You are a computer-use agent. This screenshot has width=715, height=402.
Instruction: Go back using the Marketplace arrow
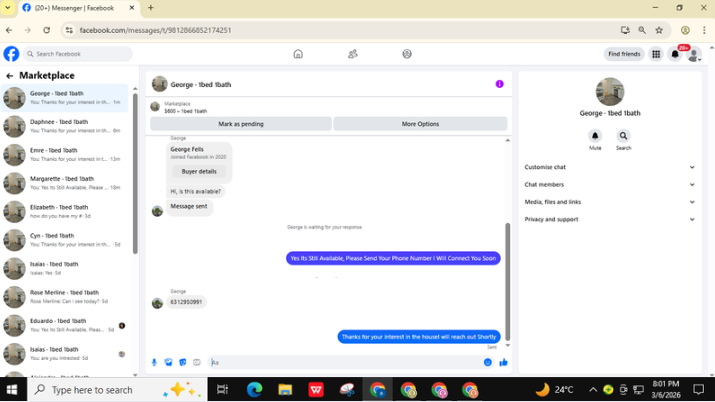[x=10, y=76]
